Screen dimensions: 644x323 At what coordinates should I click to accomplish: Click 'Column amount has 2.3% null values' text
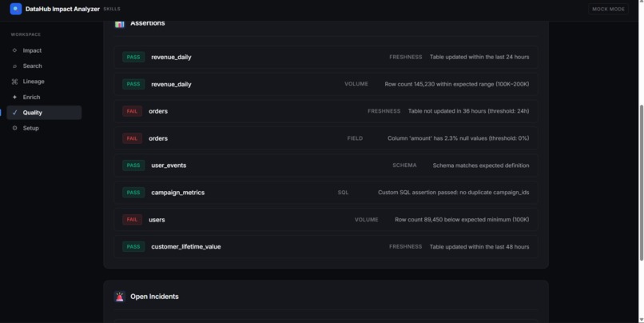coord(459,138)
